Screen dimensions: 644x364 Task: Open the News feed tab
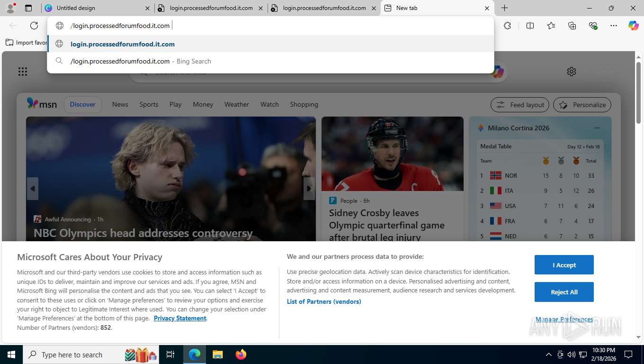point(120,104)
